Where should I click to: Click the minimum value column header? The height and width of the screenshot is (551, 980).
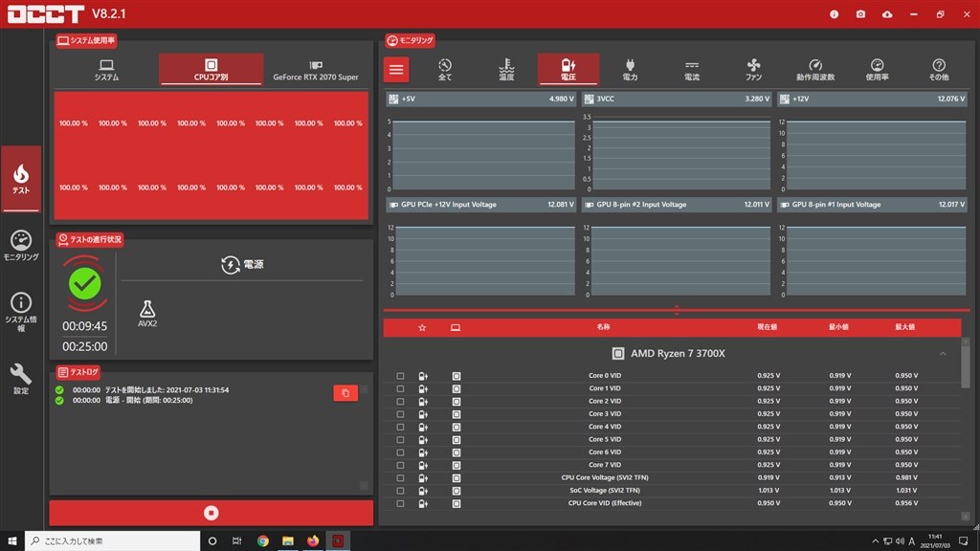(838, 327)
